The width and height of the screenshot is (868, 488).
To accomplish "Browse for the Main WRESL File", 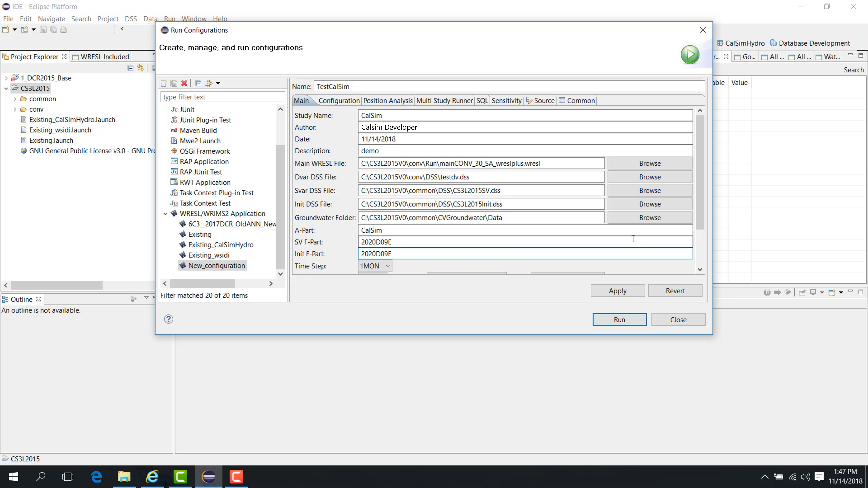I will pos(650,163).
